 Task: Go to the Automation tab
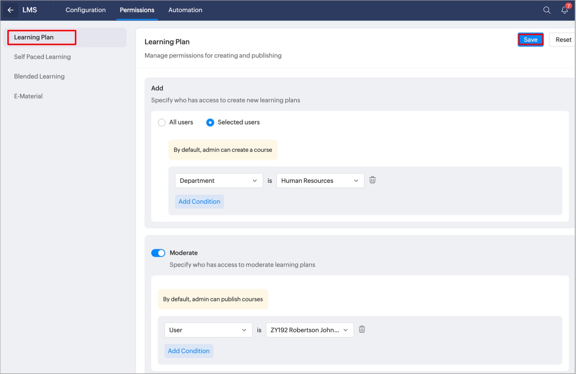click(185, 10)
